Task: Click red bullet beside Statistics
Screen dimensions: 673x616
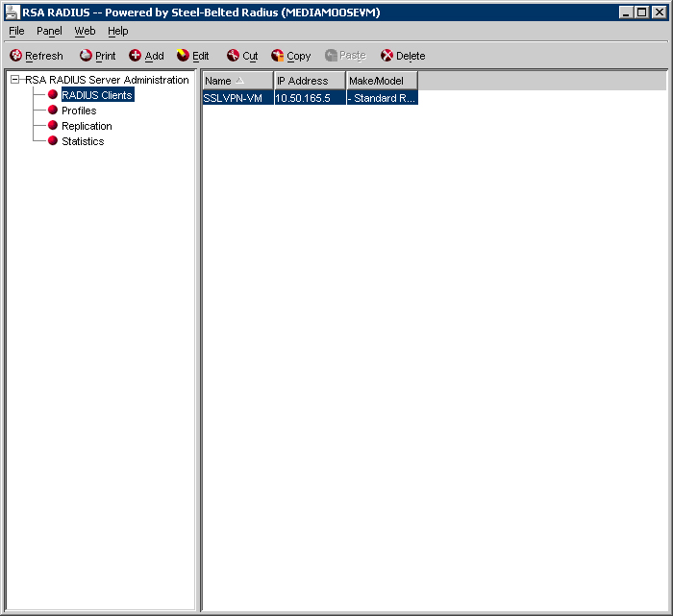Action: [53, 140]
